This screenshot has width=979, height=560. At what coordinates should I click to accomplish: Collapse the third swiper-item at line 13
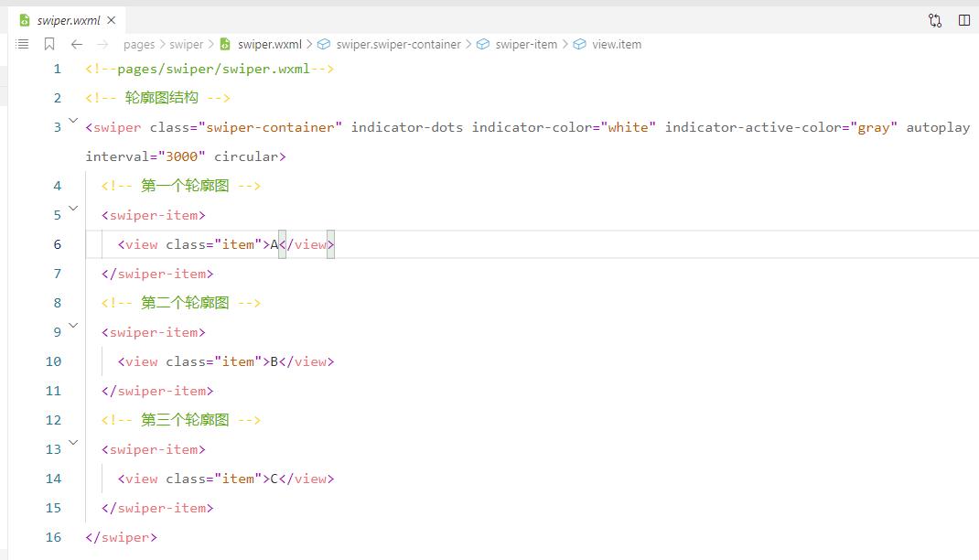[x=74, y=443]
